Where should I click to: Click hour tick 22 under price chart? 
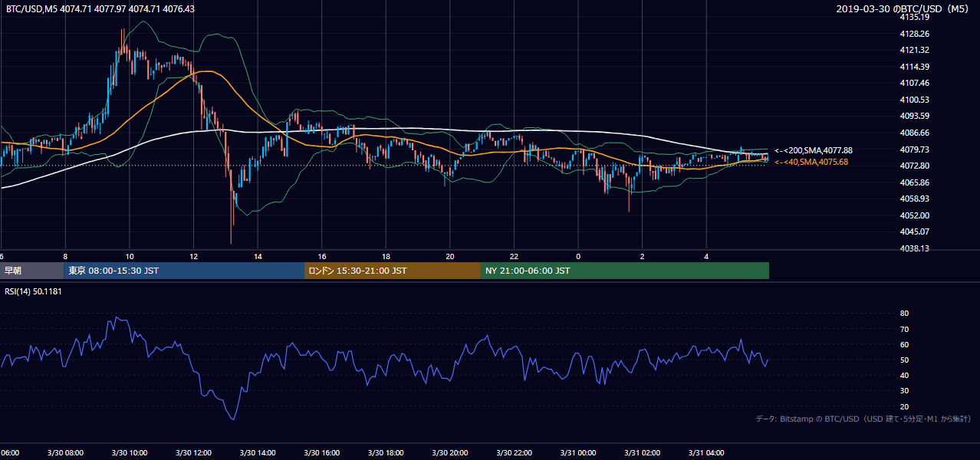(x=515, y=257)
